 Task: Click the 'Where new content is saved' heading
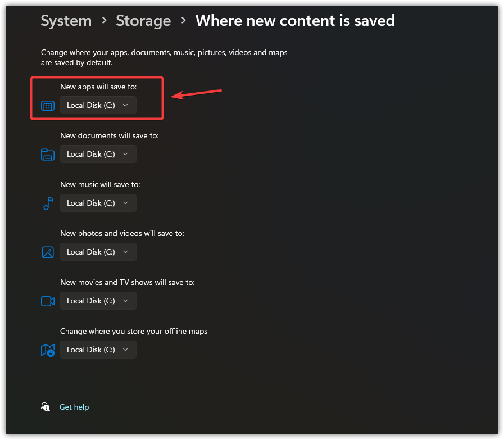[295, 21]
